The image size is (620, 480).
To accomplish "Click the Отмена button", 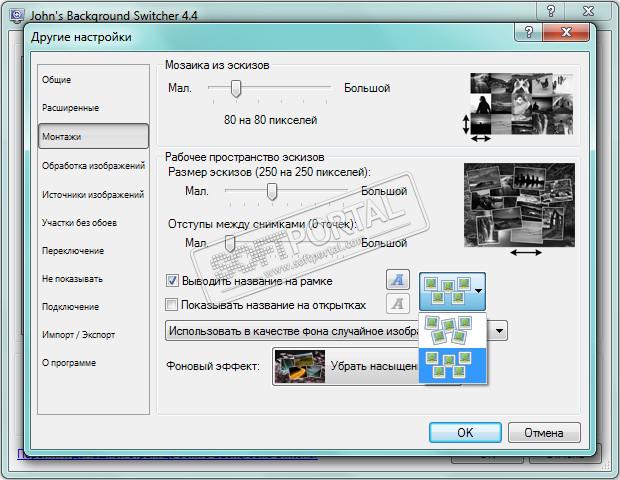I will pyautogui.click(x=544, y=433).
